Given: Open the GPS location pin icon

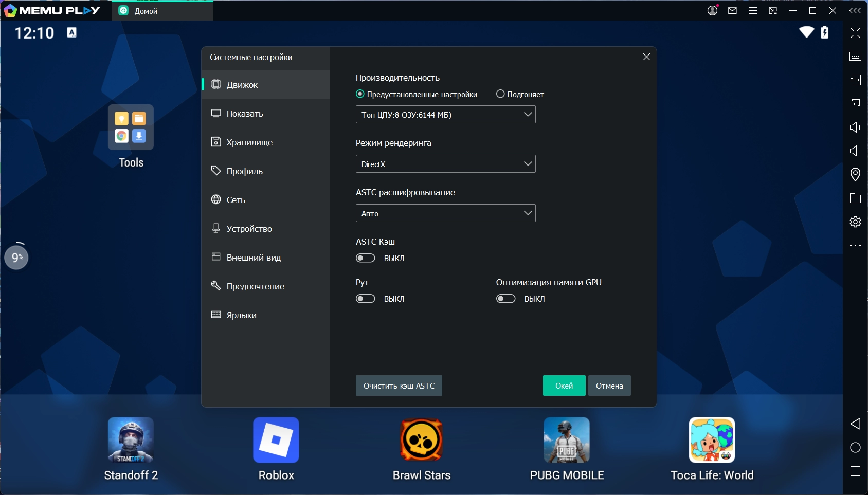Looking at the screenshot, I should pos(855,174).
